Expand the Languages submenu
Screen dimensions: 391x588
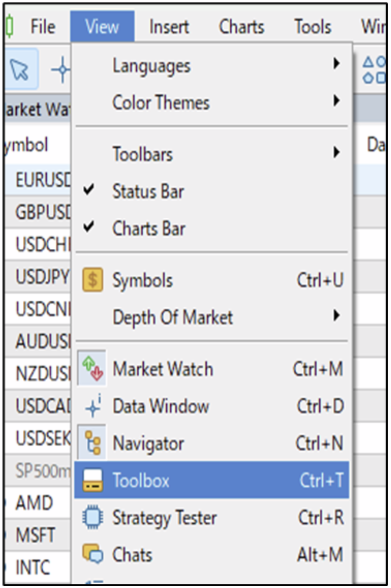[x=151, y=65]
